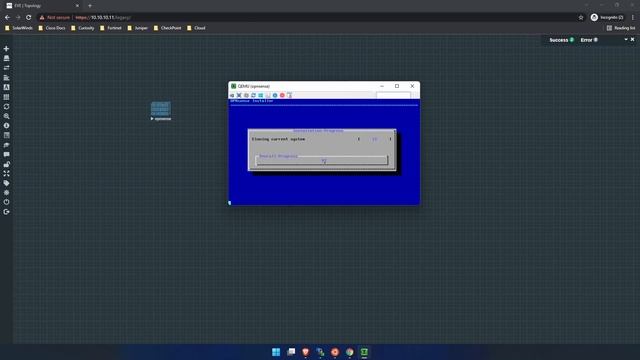The width and height of the screenshot is (640, 360).
Task: Open the Networks arrows sidebar icon
Action: (x=6, y=68)
